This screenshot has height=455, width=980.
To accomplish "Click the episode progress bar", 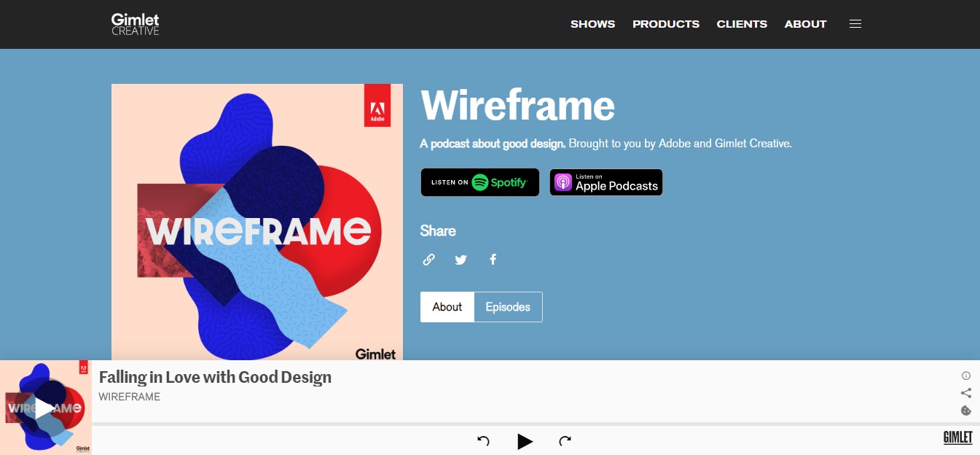I will tap(536, 423).
